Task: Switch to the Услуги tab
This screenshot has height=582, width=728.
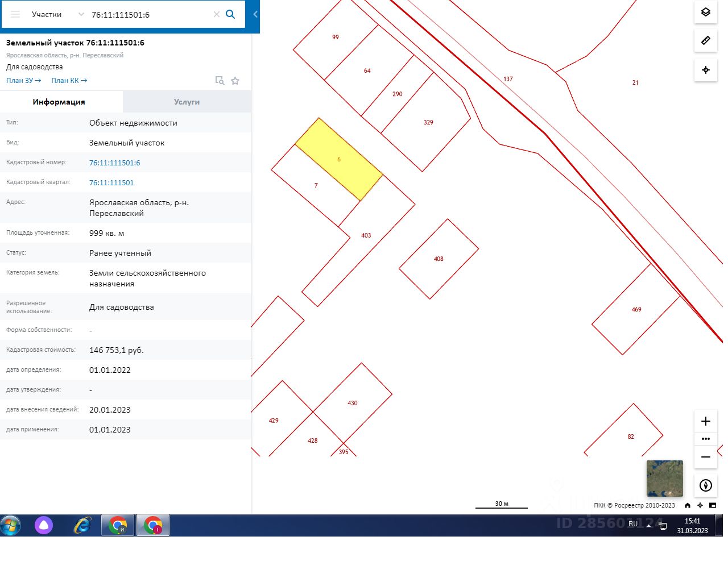Action: point(187,102)
